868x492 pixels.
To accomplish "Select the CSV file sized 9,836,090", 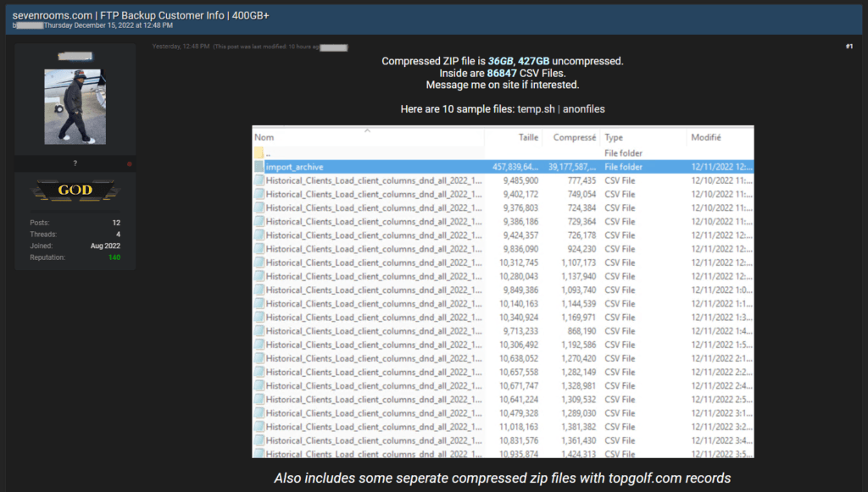I will [x=503, y=249].
